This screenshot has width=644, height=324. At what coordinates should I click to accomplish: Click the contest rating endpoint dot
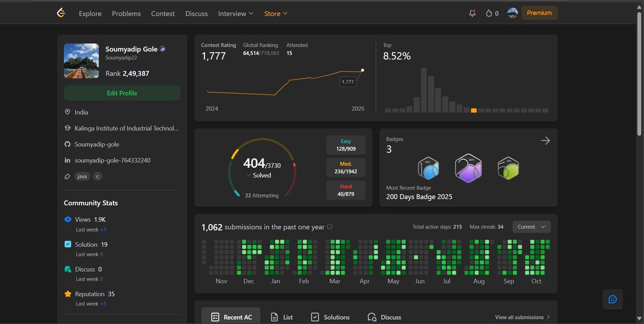click(362, 70)
